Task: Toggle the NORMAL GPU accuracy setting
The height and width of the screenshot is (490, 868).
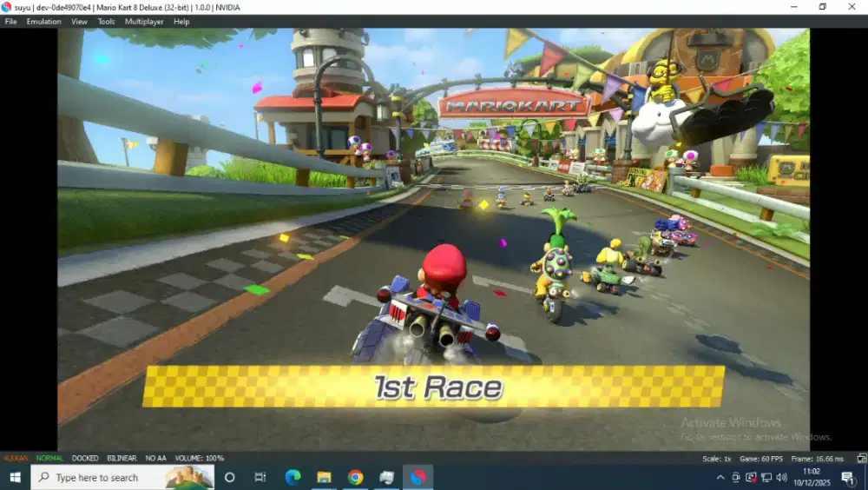Action: click(x=49, y=458)
